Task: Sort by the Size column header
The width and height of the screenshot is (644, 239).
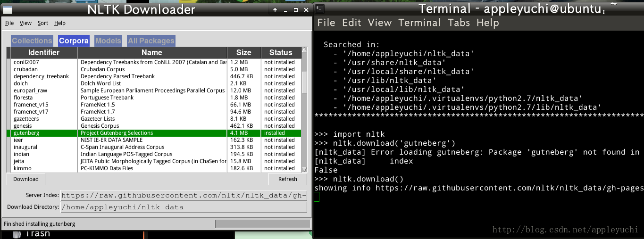Action: (x=244, y=53)
